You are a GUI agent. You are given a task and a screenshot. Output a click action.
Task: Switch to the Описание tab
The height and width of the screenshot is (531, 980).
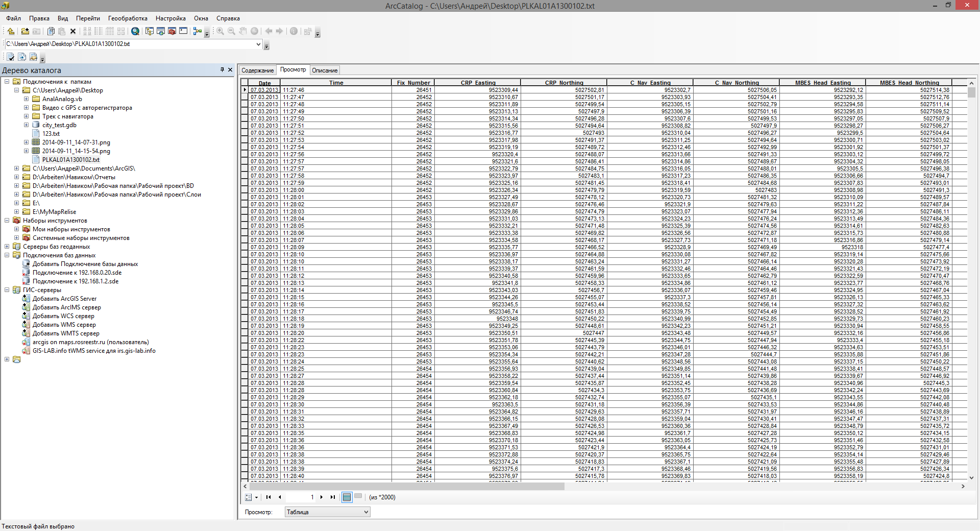tap(324, 70)
